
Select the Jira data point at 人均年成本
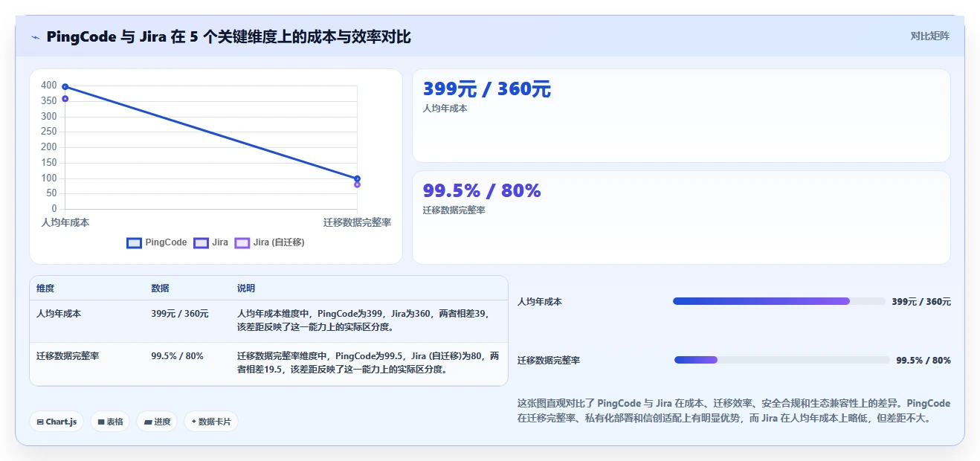(x=65, y=99)
